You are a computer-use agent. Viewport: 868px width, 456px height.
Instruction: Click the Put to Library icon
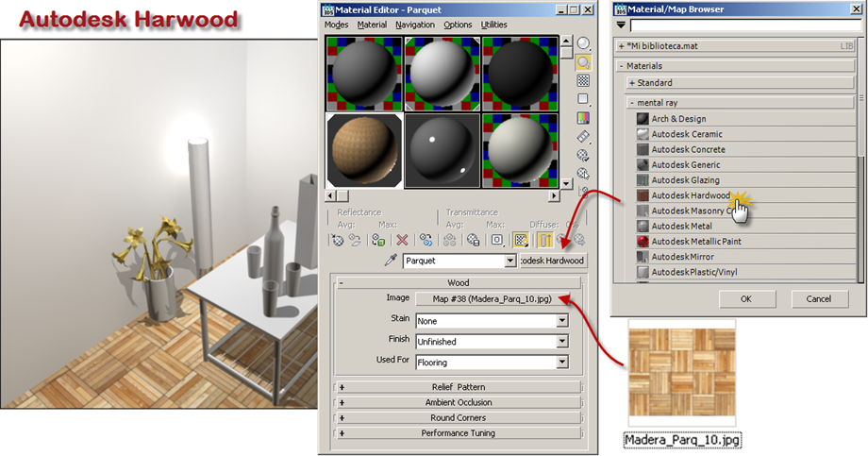[473, 240]
